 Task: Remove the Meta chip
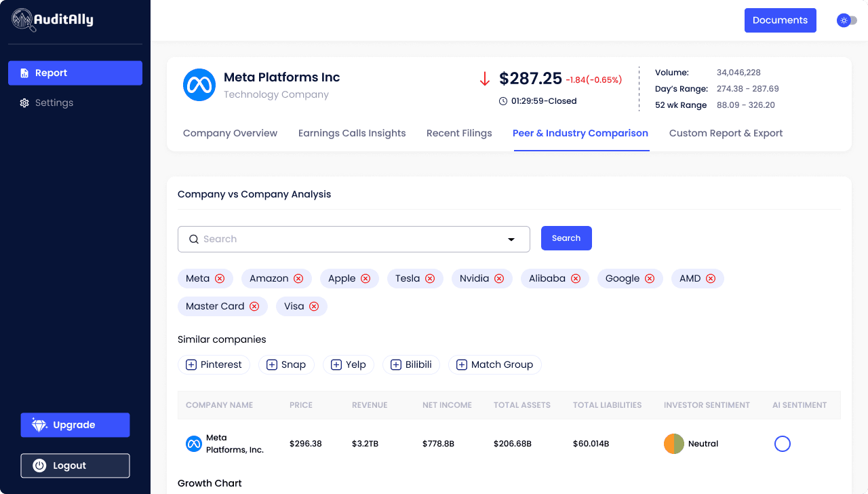coord(220,278)
